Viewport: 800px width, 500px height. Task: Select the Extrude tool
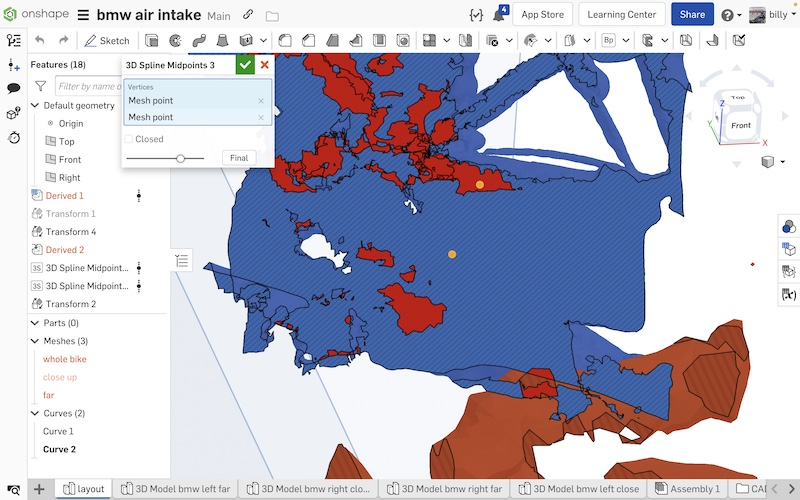152,40
